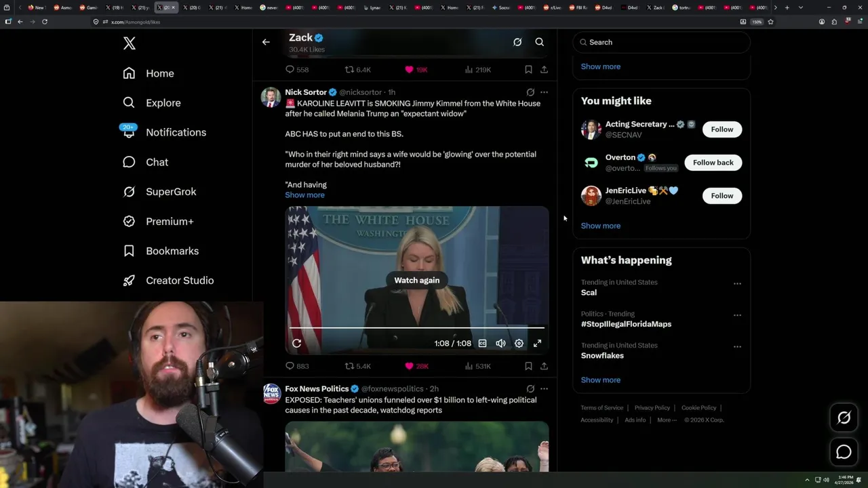Viewport: 868px width, 488px height.
Task: Open Creator Studio in sidebar
Action: 168,281
